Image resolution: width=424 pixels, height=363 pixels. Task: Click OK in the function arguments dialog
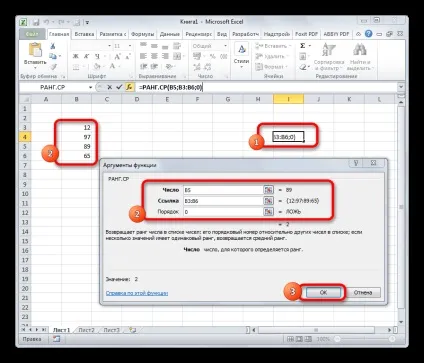[x=323, y=292]
